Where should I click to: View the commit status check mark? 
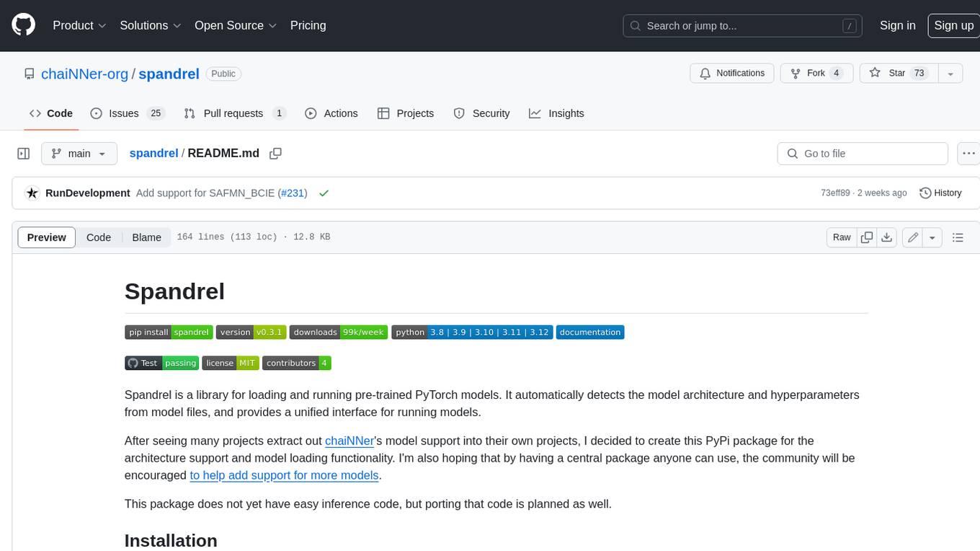pos(324,193)
